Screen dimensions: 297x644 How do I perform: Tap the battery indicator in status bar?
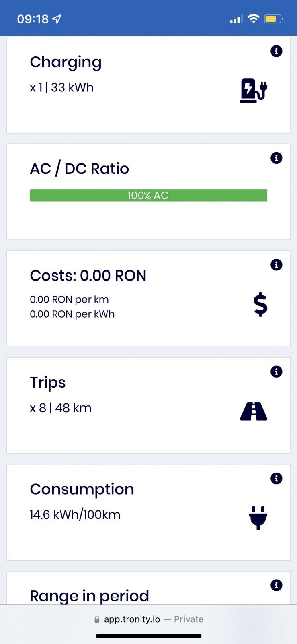[x=273, y=19]
